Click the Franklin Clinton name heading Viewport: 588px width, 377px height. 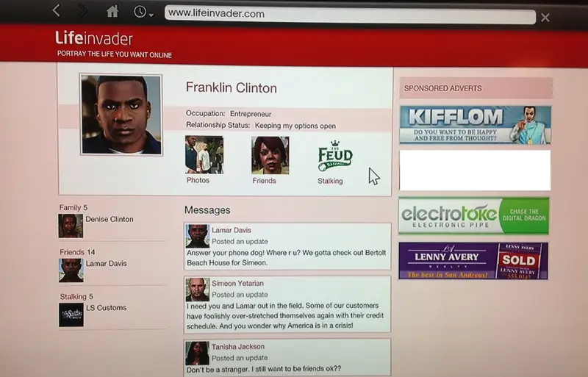click(x=232, y=87)
